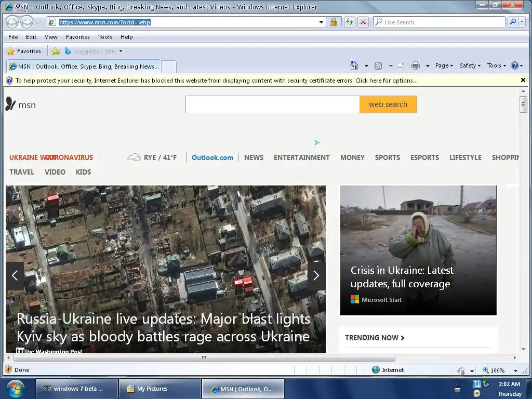Open the recent pages dropdown beside Forward

pos(38,22)
